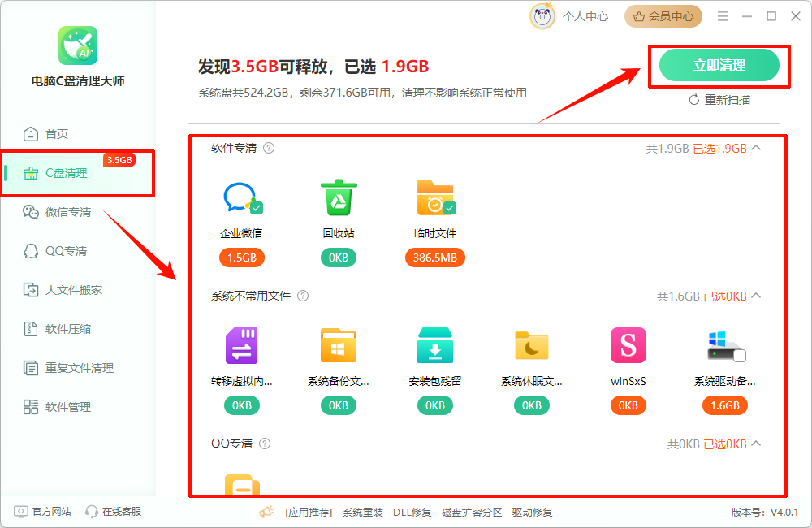Click the 立即清理 button
This screenshot has height=528, width=812.
pos(719,65)
